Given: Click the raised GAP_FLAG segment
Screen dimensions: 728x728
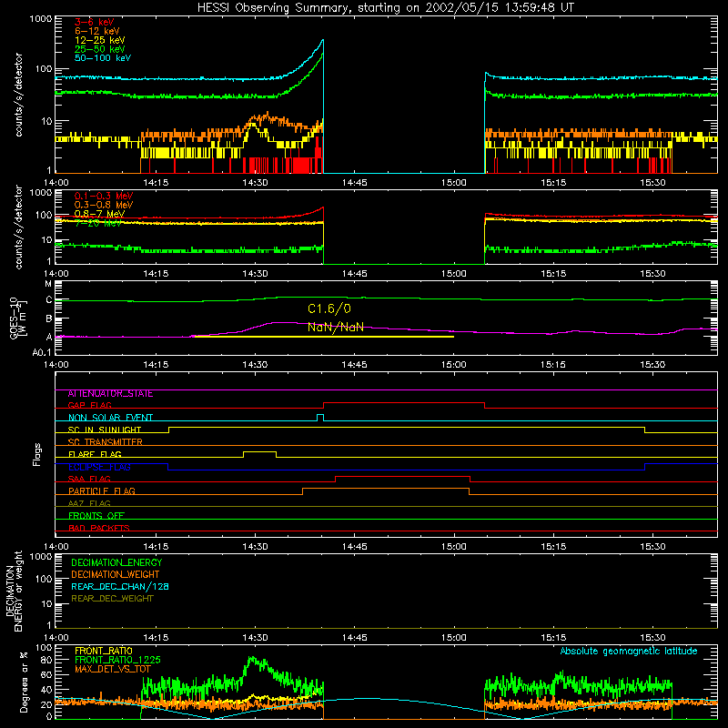Looking at the screenshot, I should [x=404, y=403].
